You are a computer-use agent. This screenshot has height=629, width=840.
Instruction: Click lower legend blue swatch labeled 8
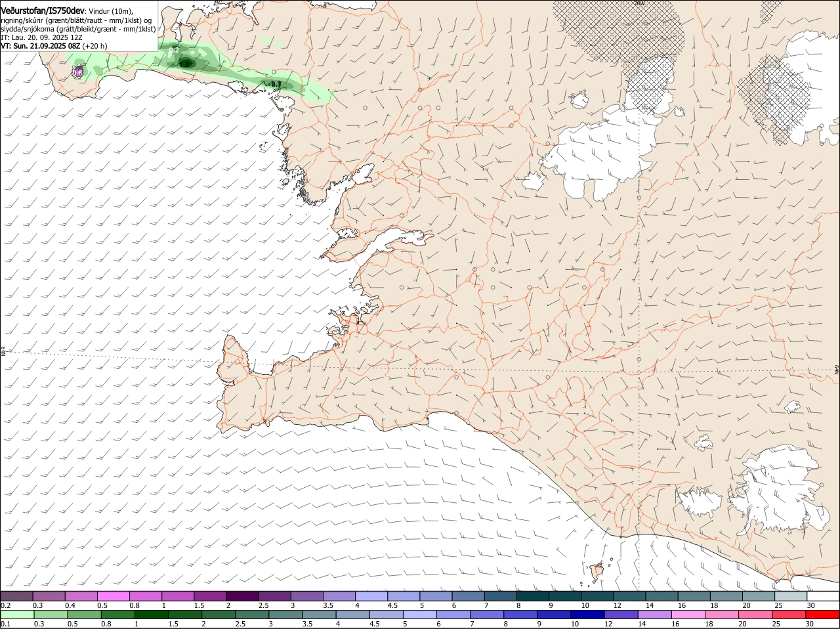[x=520, y=615]
